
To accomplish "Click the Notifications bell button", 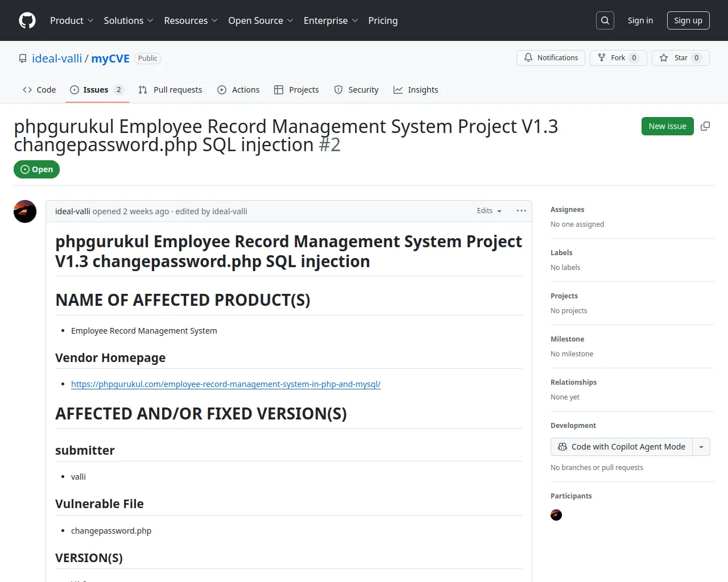I will tap(551, 58).
